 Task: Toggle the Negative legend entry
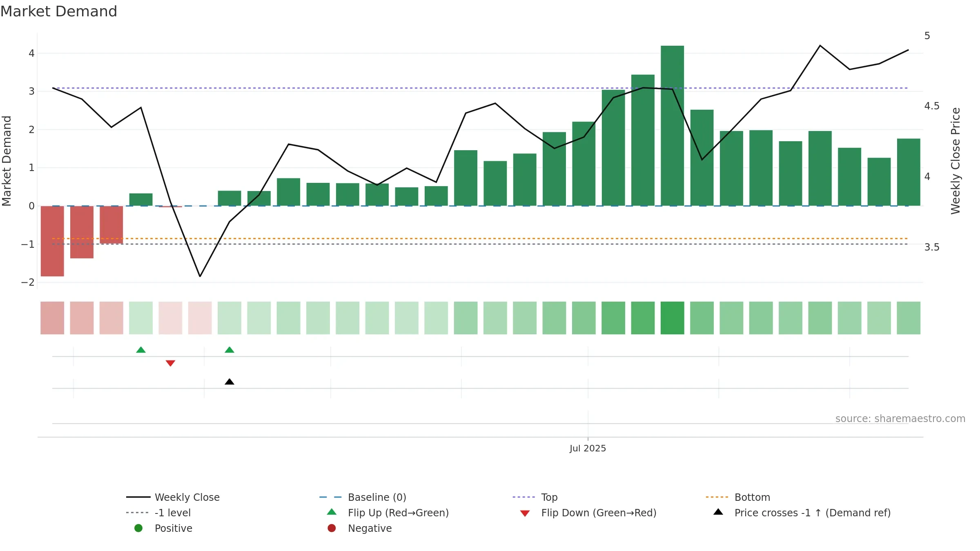click(x=359, y=528)
